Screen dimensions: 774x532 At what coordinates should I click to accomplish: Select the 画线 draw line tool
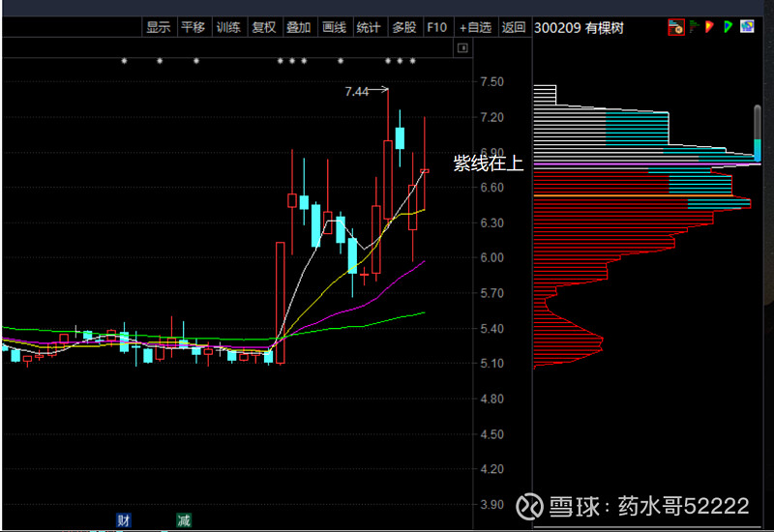point(335,27)
